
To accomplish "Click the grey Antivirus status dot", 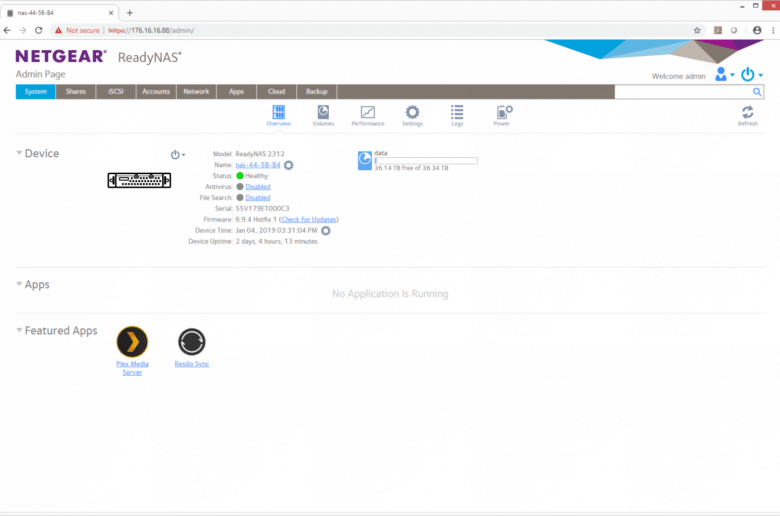I will coord(240,187).
